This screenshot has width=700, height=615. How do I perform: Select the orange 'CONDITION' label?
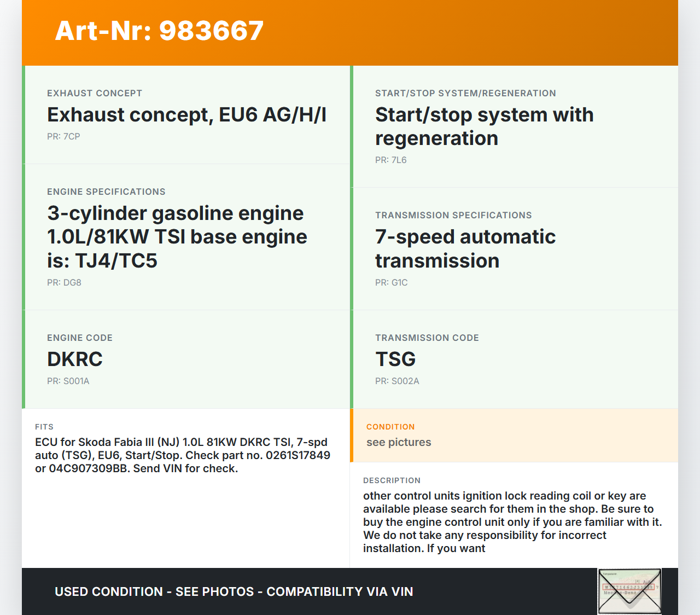(390, 427)
